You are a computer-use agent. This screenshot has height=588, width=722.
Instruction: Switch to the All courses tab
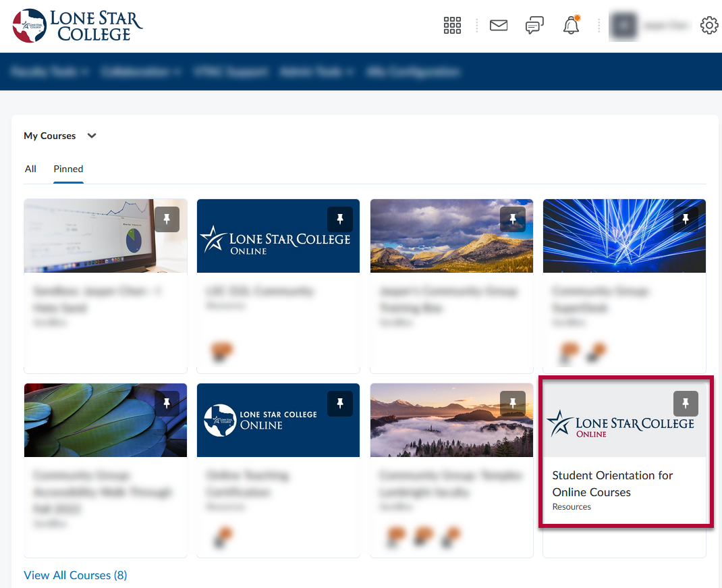pos(30,169)
